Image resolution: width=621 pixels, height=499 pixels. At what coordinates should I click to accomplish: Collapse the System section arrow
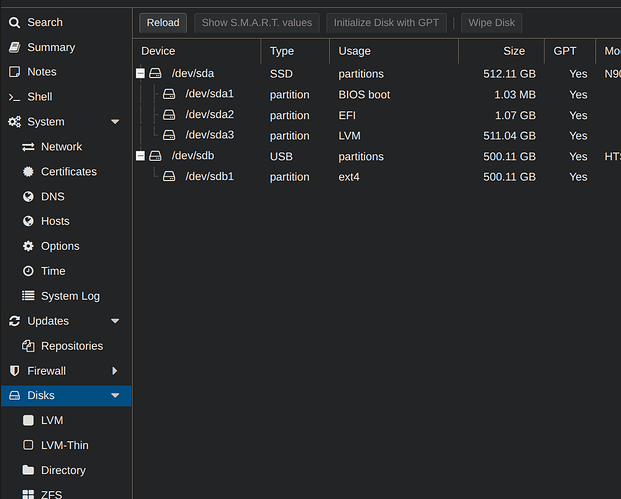(x=115, y=122)
